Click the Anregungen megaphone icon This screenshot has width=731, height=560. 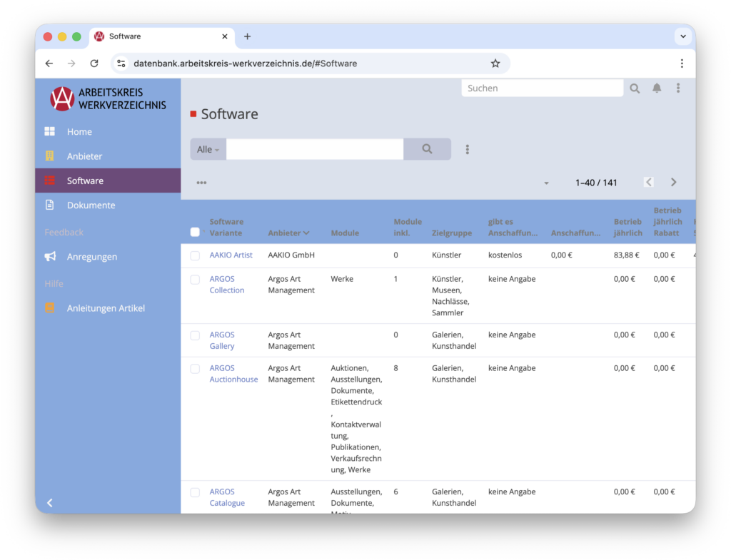50,257
